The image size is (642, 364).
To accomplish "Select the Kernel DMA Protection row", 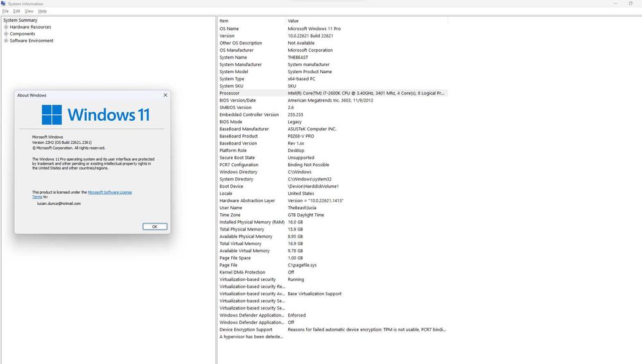I will click(x=333, y=272).
